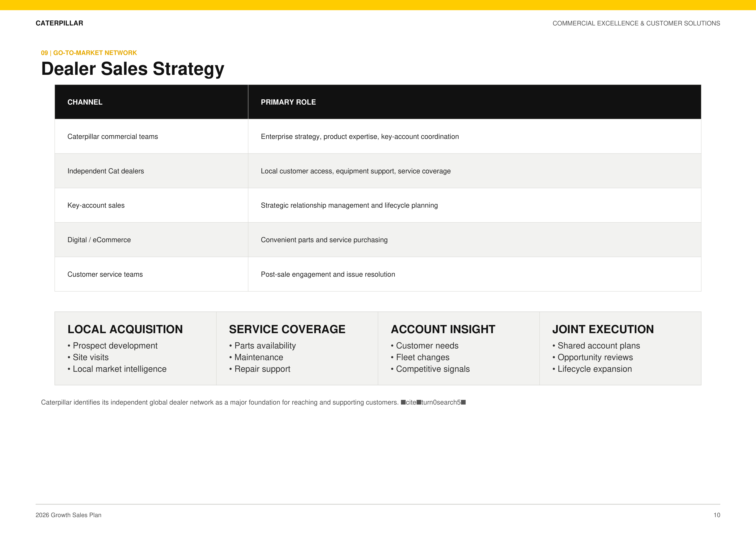Select the 'Prospect development' bullet

(113, 346)
